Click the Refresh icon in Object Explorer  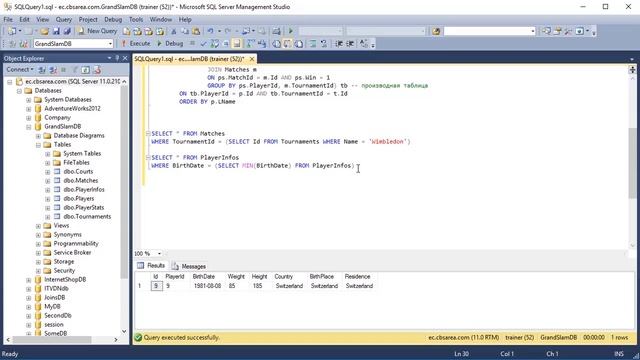coord(85,70)
